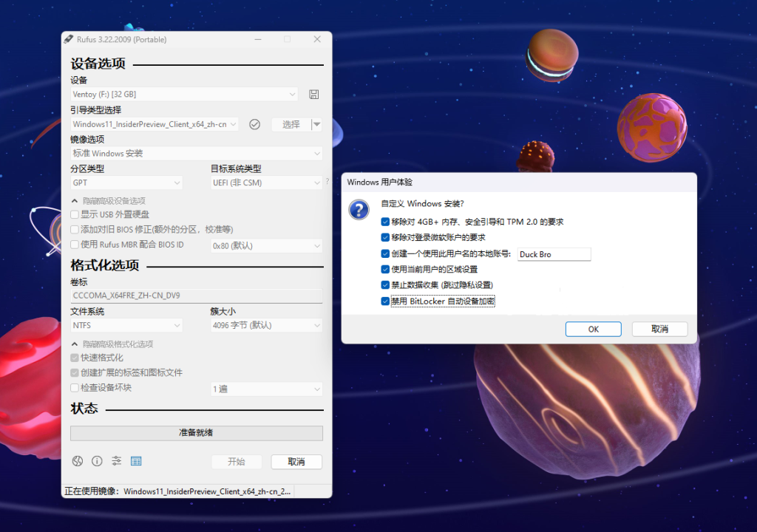Screen dimensions: 757x532
Task: Toggle the remove Microsoft account requirement checkbox
Action: click(x=385, y=238)
